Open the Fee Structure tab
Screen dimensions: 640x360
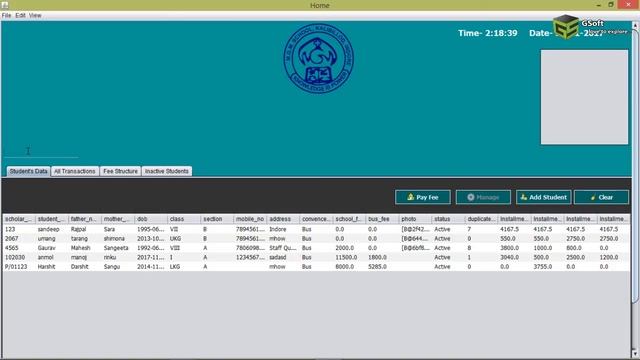tap(120, 171)
